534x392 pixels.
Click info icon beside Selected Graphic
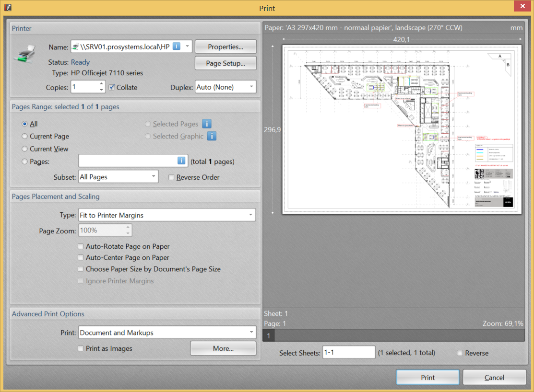[x=212, y=136]
